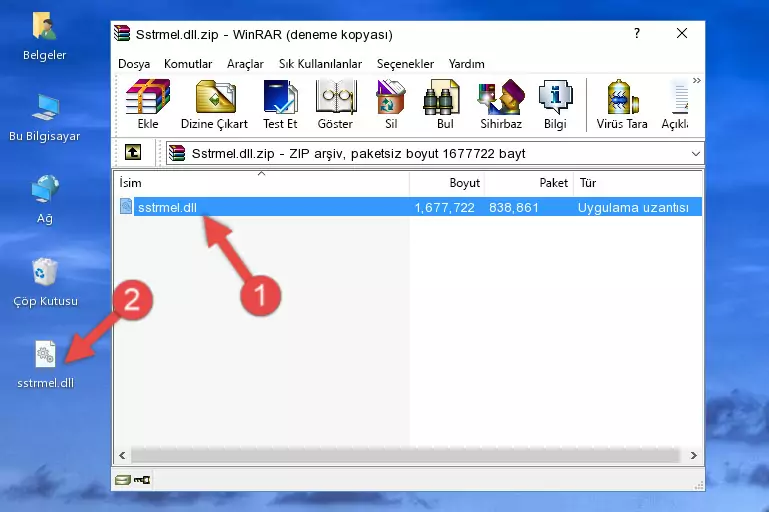Click the sstrmel.dll file icon in list
The image size is (769, 512).
coord(126,206)
